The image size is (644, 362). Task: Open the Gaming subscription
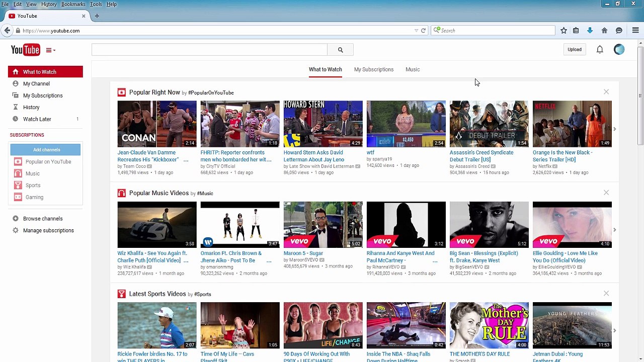coord(34,197)
